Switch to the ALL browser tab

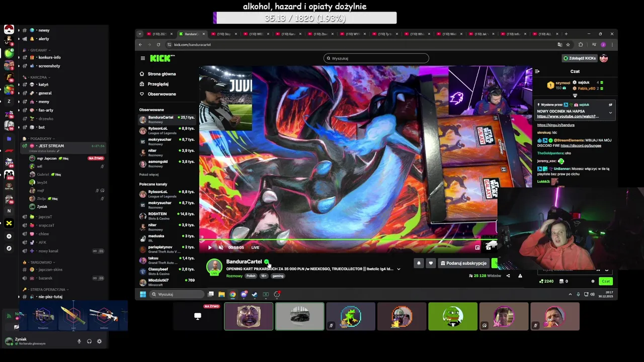[545, 34]
